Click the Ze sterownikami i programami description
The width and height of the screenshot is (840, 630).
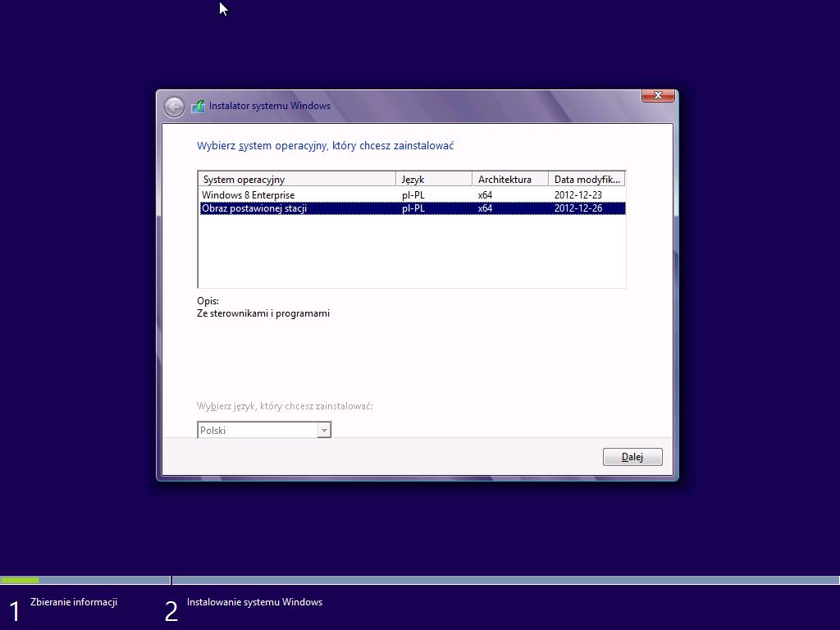[263, 313]
